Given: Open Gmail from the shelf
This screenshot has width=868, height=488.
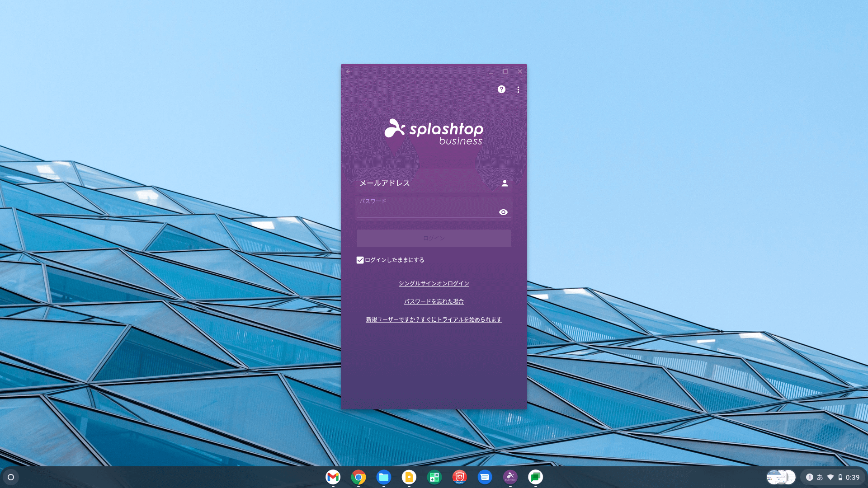Looking at the screenshot, I should click(x=333, y=477).
